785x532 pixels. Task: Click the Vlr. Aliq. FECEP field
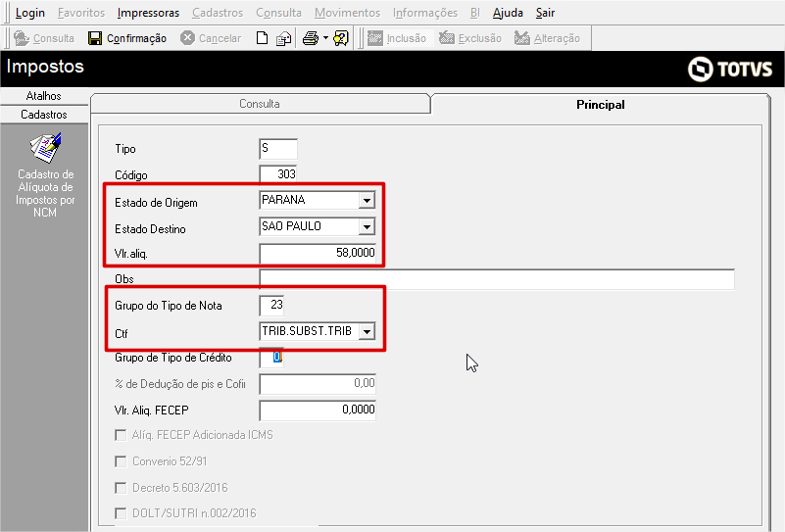(318, 410)
